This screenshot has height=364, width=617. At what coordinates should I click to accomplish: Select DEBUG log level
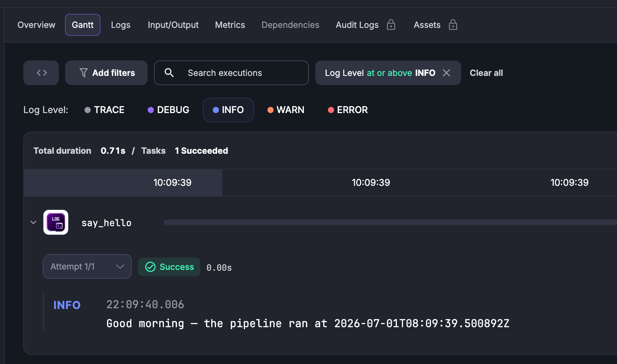169,110
